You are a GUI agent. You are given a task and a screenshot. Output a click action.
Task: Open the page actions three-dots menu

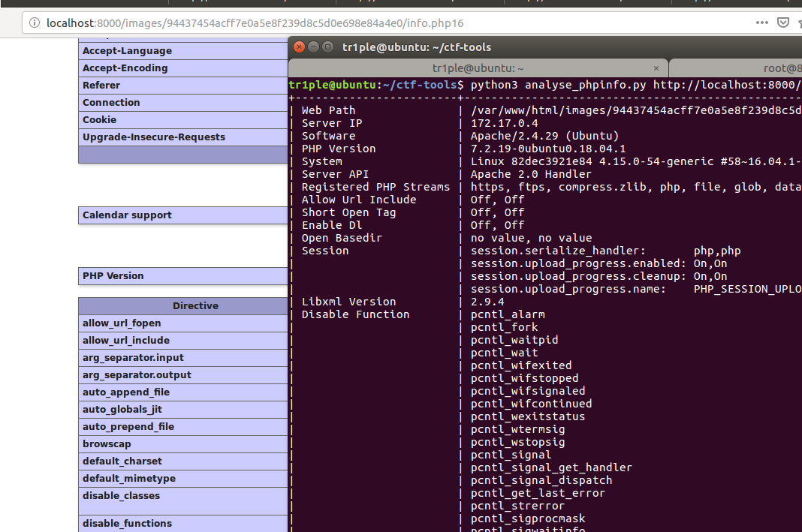click(x=761, y=23)
